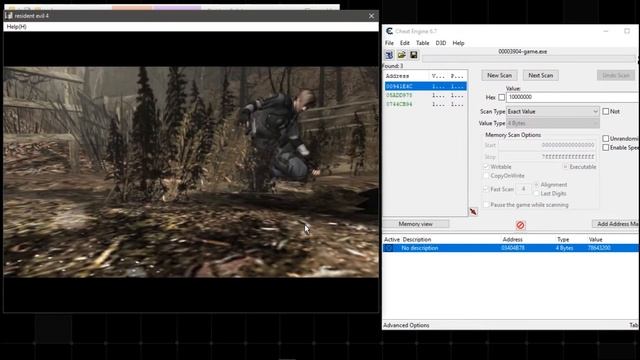Enable the Unrandomizer checkbox
Image resolution: width=640 pixels, height=360 pixels.
coord(606,138)
